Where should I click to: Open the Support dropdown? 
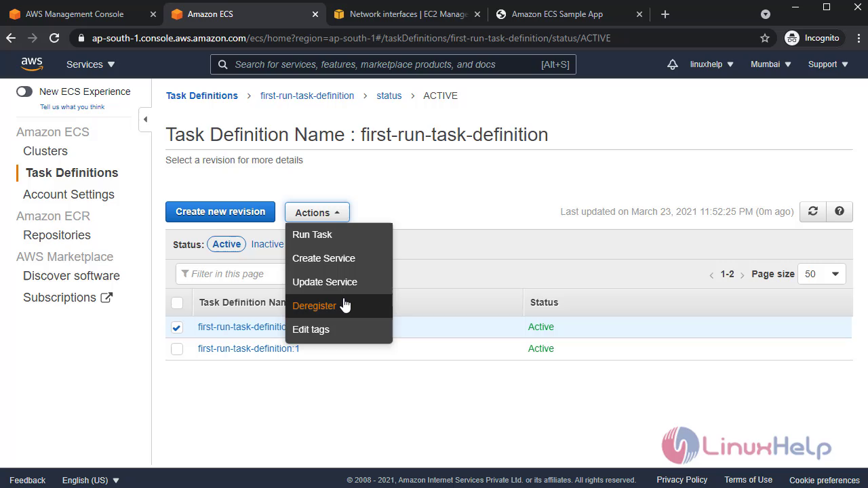[x=828, y=64]
